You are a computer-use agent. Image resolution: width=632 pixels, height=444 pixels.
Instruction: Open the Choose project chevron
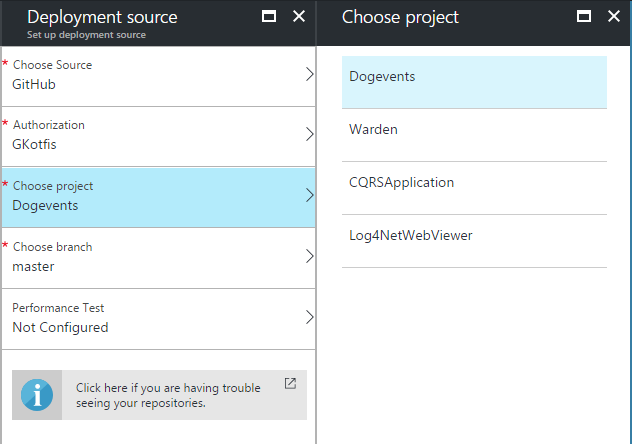pos(309,196)
